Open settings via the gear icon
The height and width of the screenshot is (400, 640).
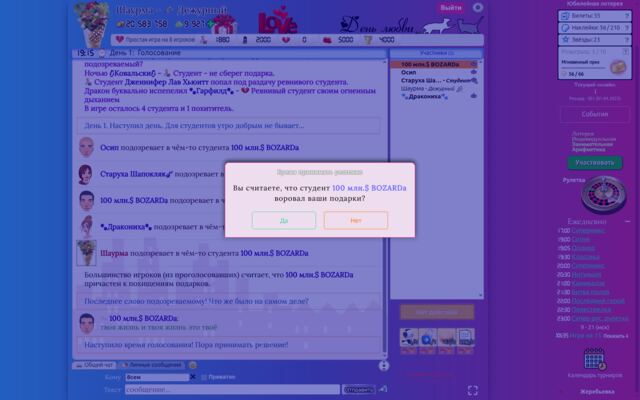tap(478, 7)
